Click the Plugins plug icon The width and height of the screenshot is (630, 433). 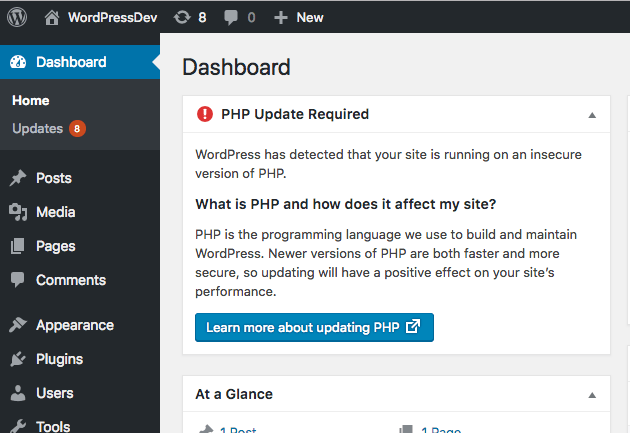click(x=18, y=359)
